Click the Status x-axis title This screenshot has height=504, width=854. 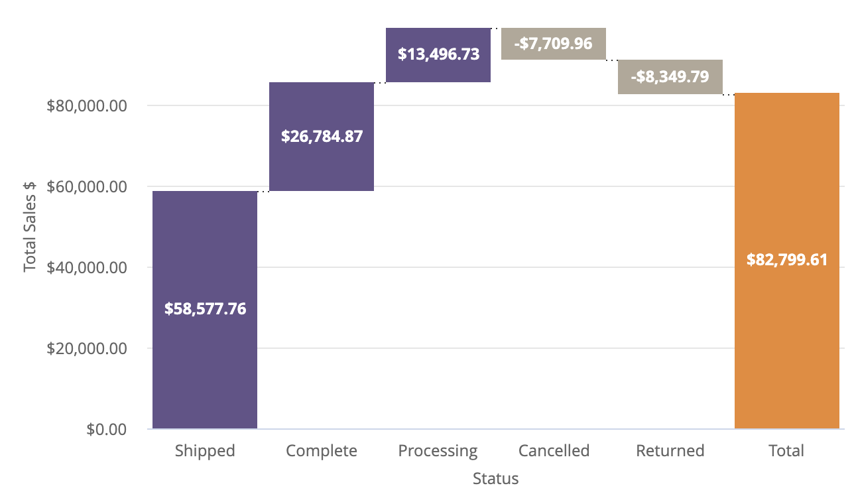coord(495,478)
